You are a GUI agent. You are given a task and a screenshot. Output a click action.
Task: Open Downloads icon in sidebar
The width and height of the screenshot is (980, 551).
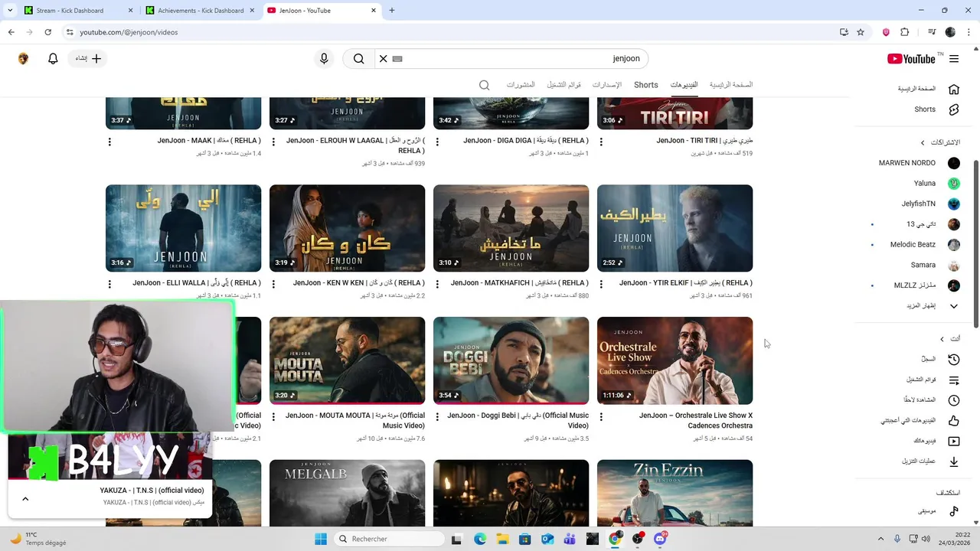954,461
